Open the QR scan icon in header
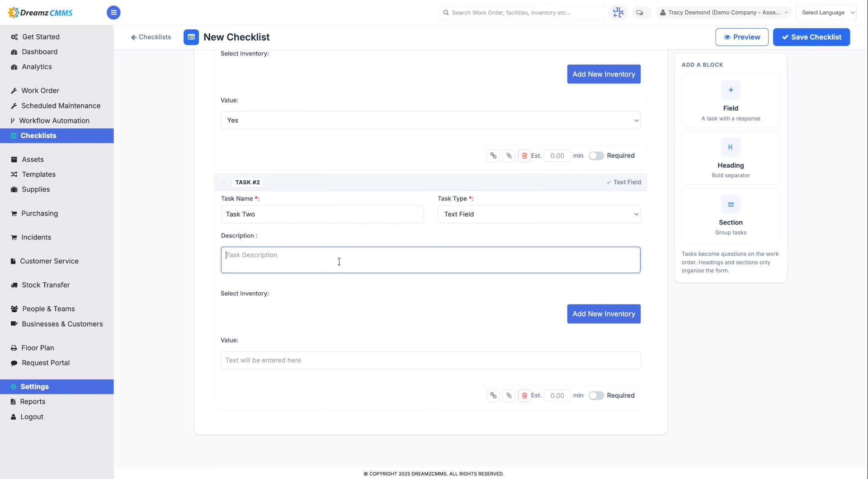This screenshot has width=868, height=479. [618, 13]
